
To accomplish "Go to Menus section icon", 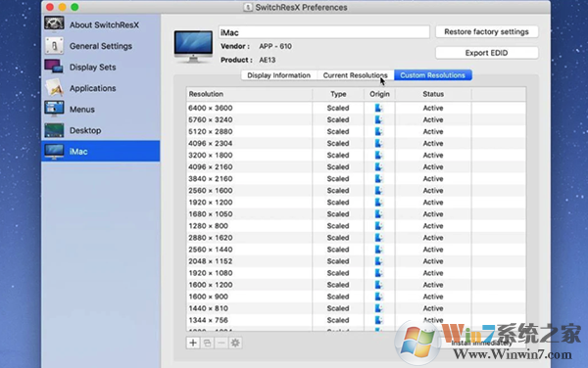I will tap(54, 109).
